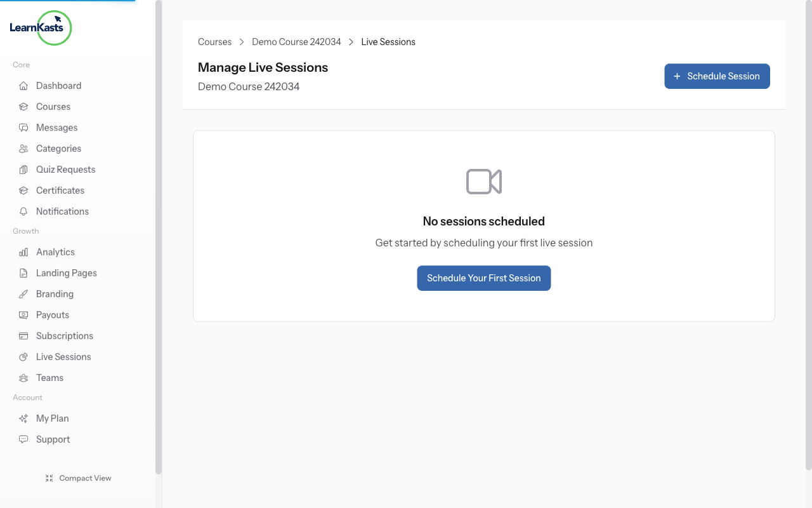Toggle Compact View for the sidebar
The width and height of the screenshot is (812, 508).
pyautogui.click(x=78, y=478)
